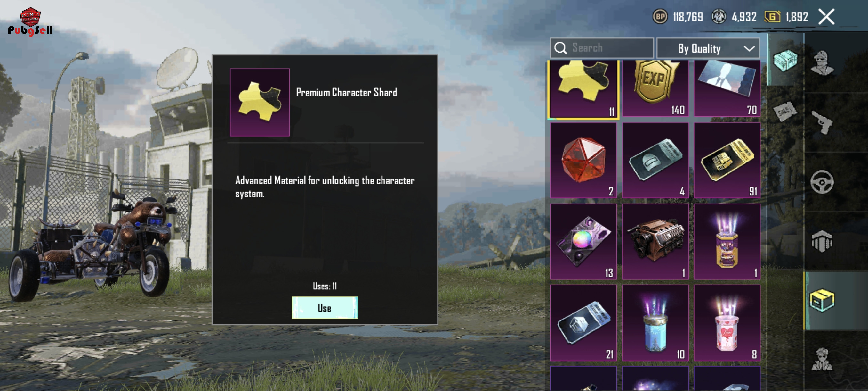Select the pink heart gift can
Image resolution: width=868 pixels, height=391 pixels.
click(727, 323)
